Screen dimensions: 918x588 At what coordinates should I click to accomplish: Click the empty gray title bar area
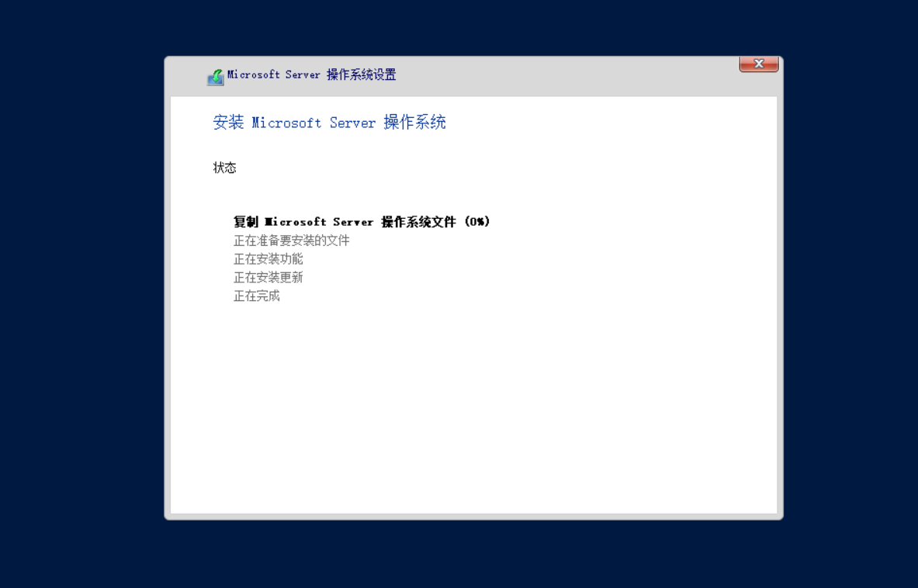tap(566, 75)
